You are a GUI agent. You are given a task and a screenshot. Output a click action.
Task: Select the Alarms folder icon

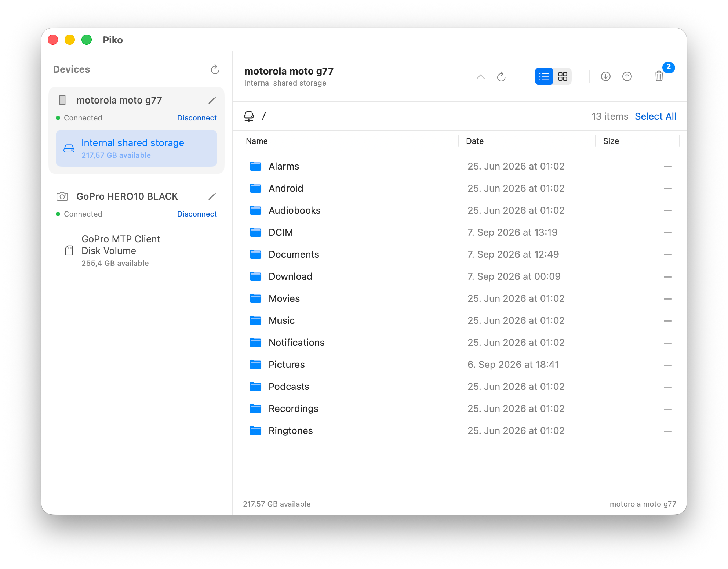pyautogui.click(x=255, y=166)
